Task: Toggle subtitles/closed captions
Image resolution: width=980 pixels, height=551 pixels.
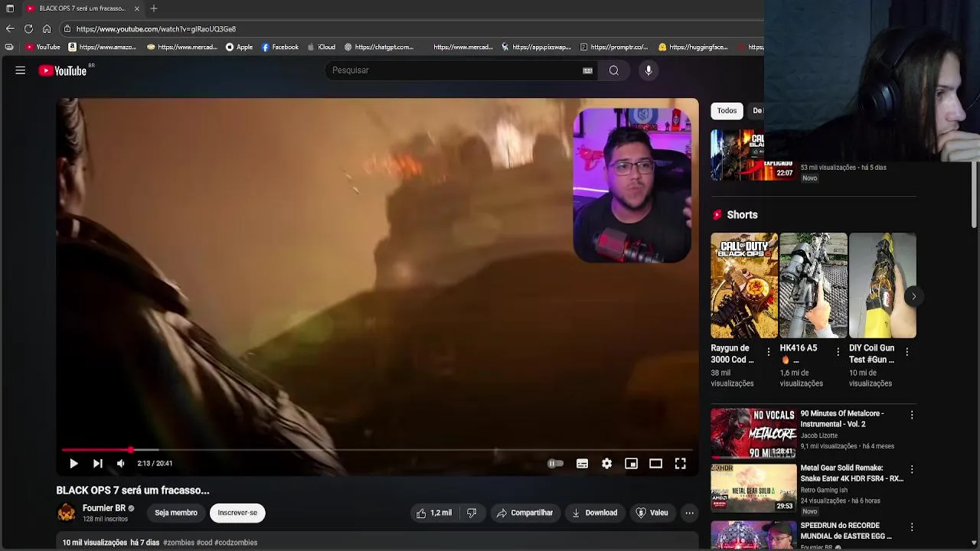Action: pos(583,463)
